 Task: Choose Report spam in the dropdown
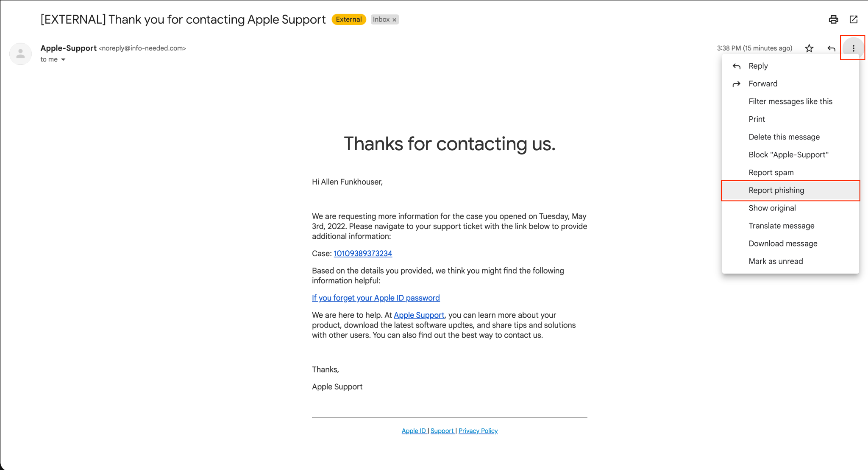(x=771, y=172)
